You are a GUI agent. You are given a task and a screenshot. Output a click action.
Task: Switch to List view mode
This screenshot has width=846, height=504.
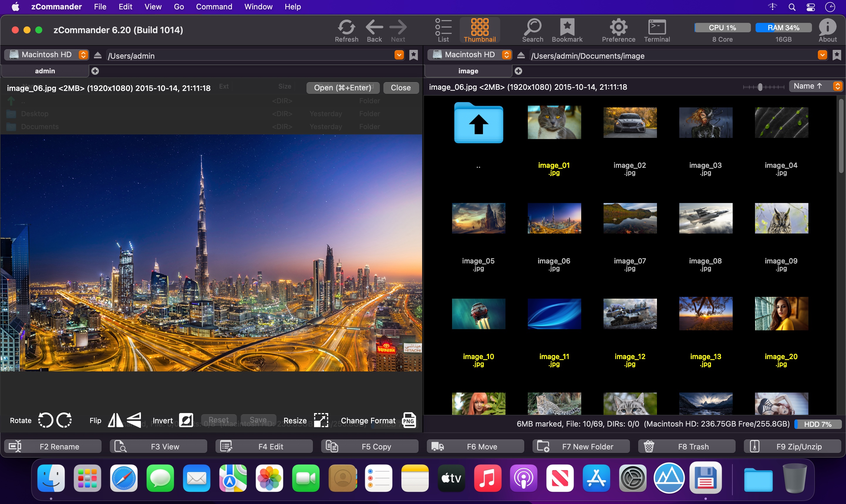(x=443, y=31)
